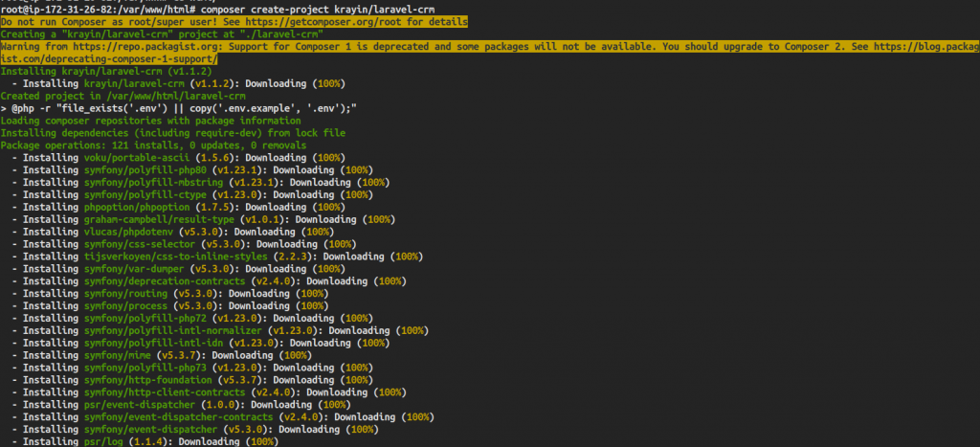Select the symfony/polyfill-intl-idn package name
Screen dimensions: 980x447
156,343
